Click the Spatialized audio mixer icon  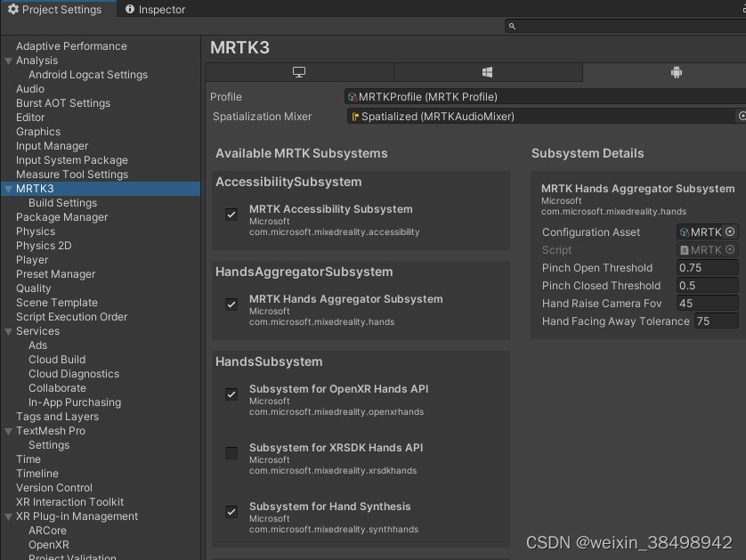[354, 117]
